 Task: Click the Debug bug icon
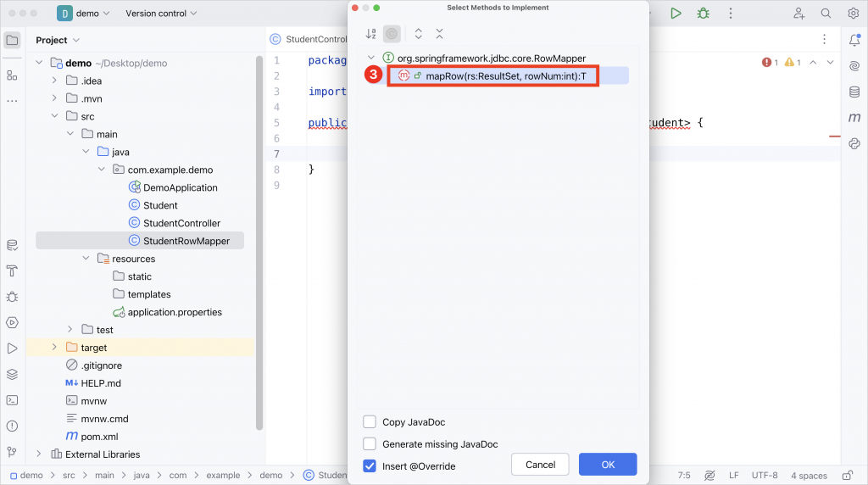(703, 14)
